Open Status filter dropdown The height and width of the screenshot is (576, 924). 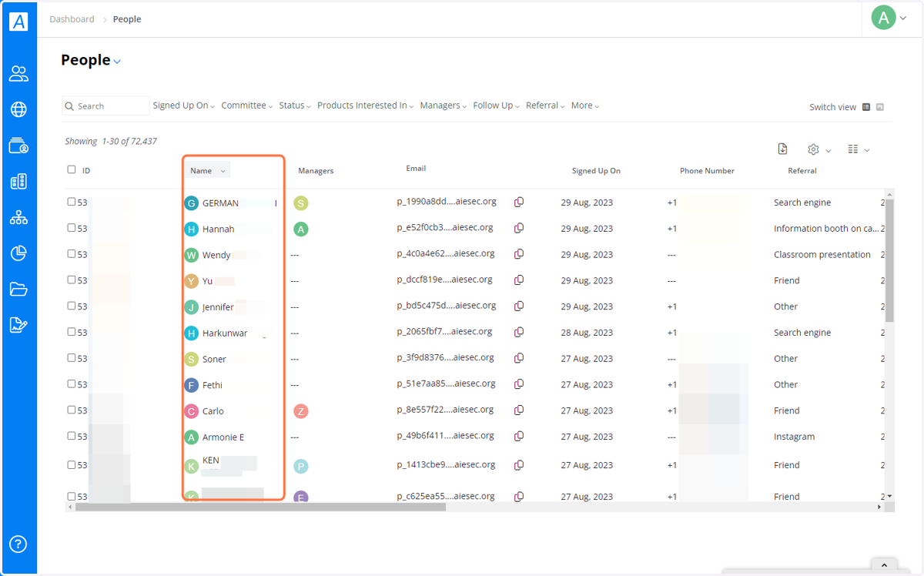pos(295,105)
